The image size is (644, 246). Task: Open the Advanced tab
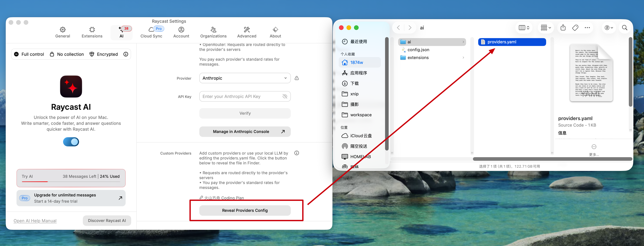247,32
